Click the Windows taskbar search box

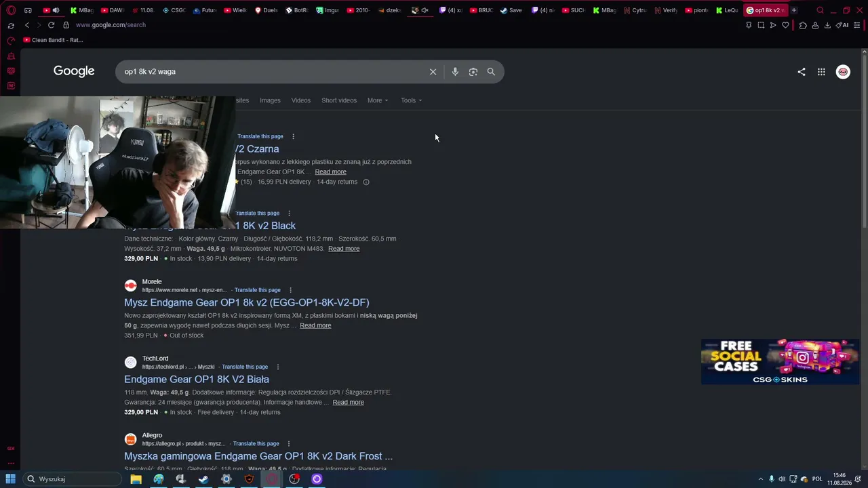click(x=73, y=479)
